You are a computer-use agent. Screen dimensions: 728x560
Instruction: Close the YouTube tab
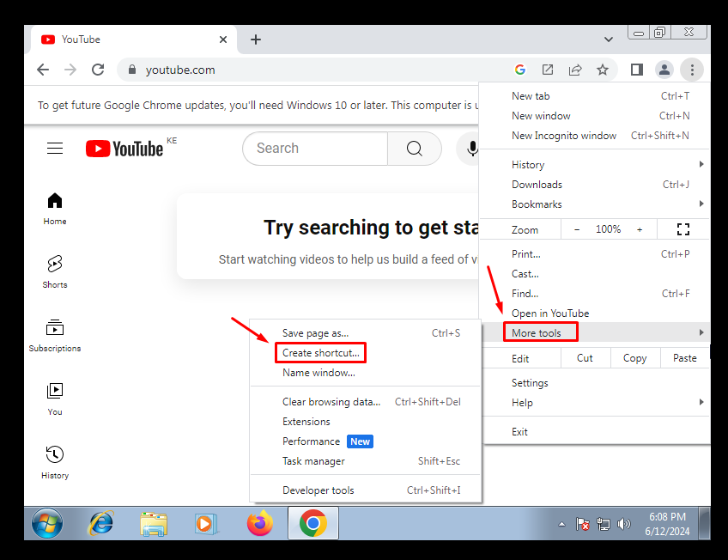[223, 40]
